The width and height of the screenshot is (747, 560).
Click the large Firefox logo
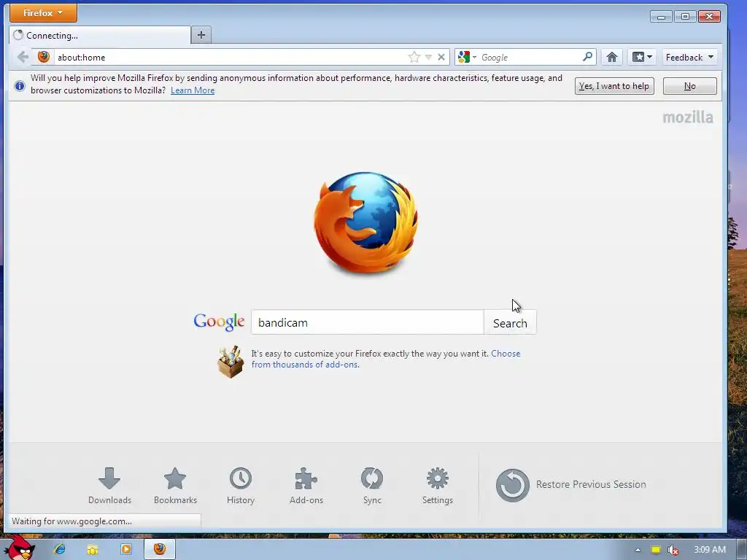(x=365, y=222)
